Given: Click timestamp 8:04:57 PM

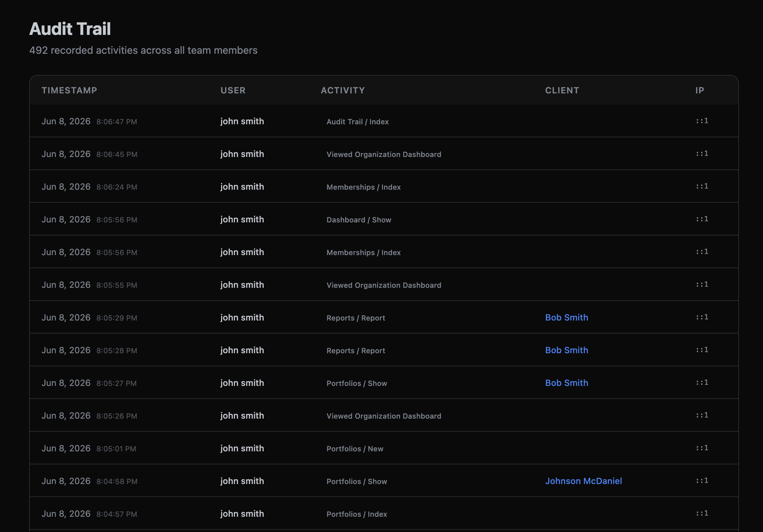Looking at the screenshot, I should point(117,514).
